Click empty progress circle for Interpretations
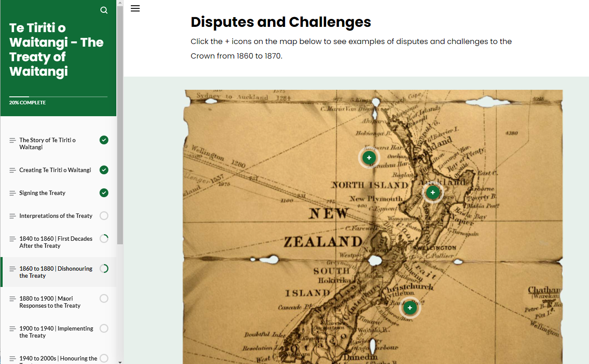This screenshot has width=589, height=364. 104,216
